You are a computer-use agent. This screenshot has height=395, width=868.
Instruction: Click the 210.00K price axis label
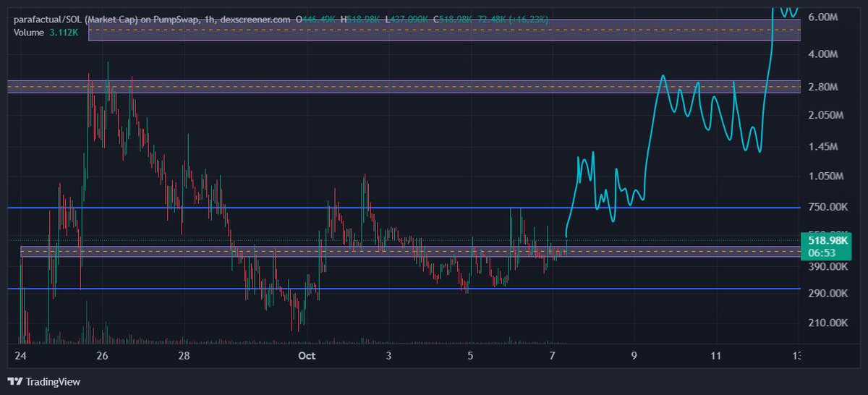(827, 323)
